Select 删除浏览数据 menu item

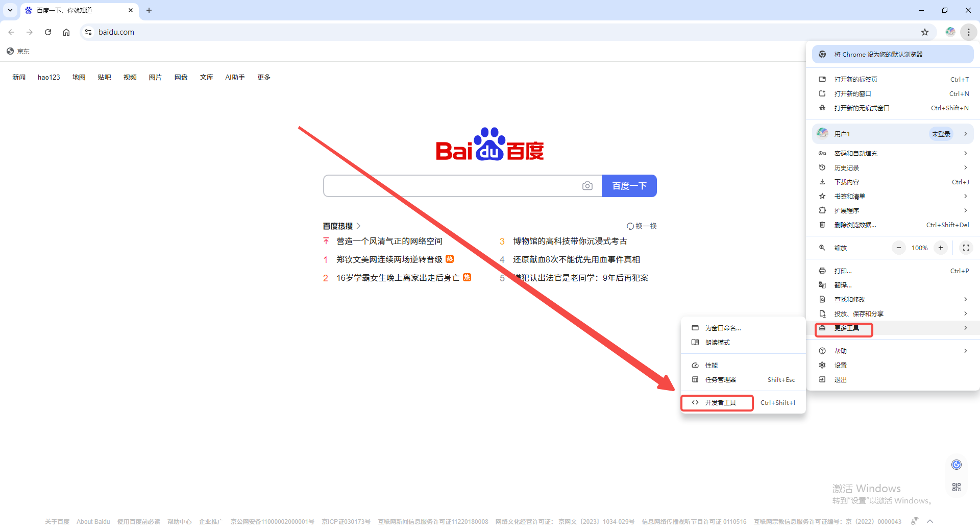coord(893,225)
